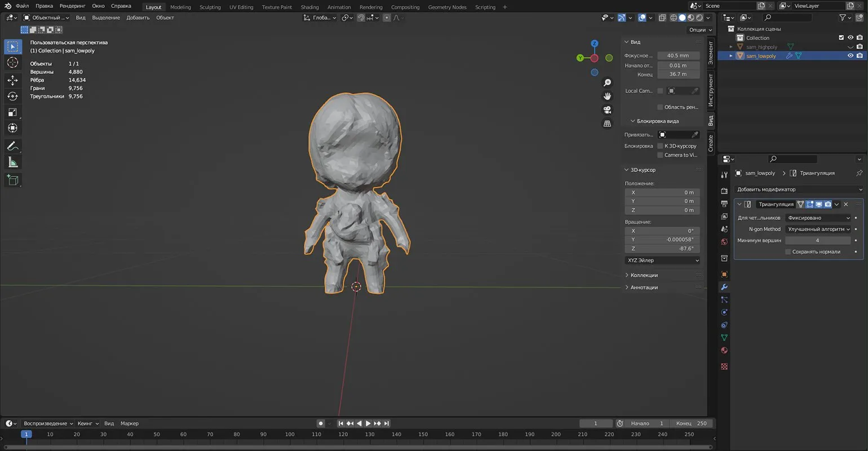Image resolution: width=868 pixels, height=451 pixels.
Task: Activate the Annotate pencil tool
Action: (12, 146)
